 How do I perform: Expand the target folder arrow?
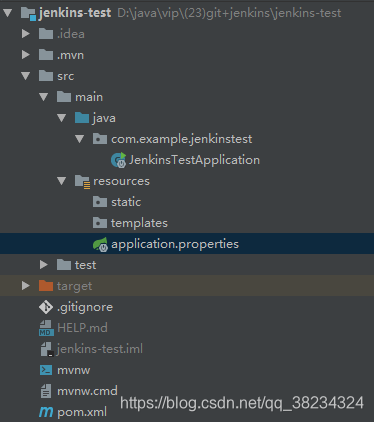(x=26, y=286)
